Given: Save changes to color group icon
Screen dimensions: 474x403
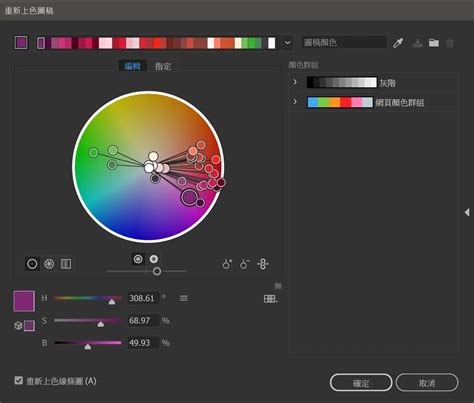Looking at the screenshot, I should coord(417,43).
